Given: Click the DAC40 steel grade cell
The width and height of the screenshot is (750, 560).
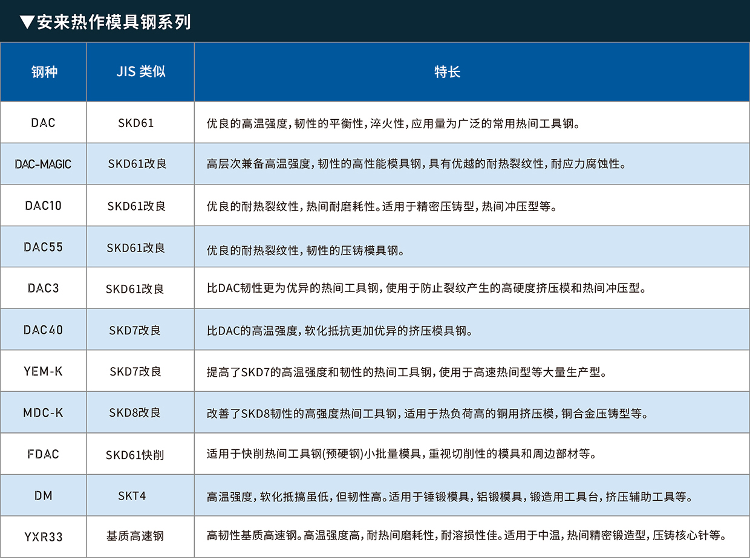Looking at the screenshot, I should pos(44,330).
